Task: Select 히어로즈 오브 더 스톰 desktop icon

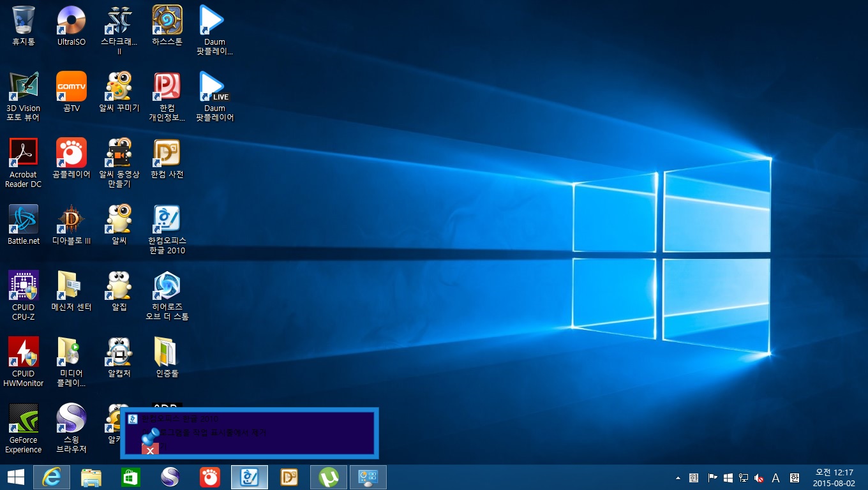Action: pos(167,296)
